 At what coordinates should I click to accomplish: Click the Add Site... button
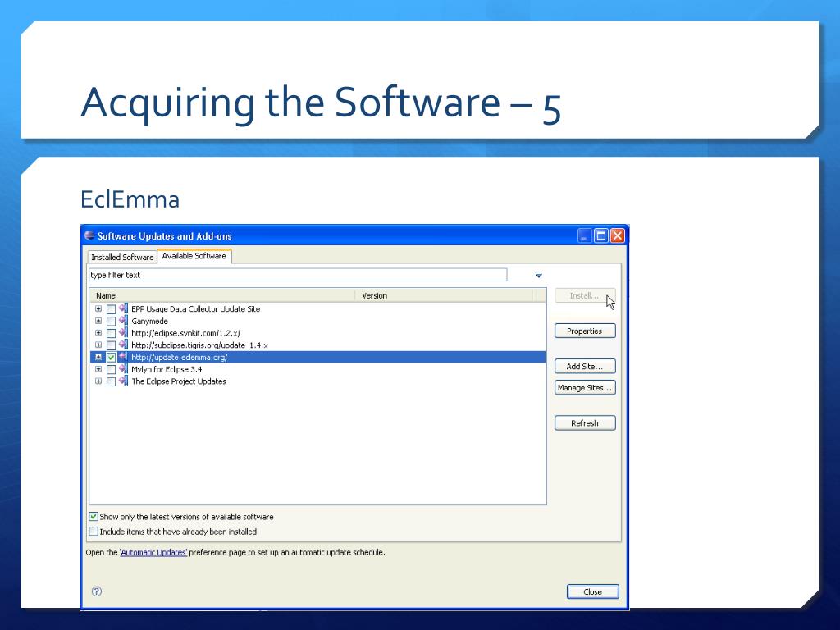(x=584, y=367)
